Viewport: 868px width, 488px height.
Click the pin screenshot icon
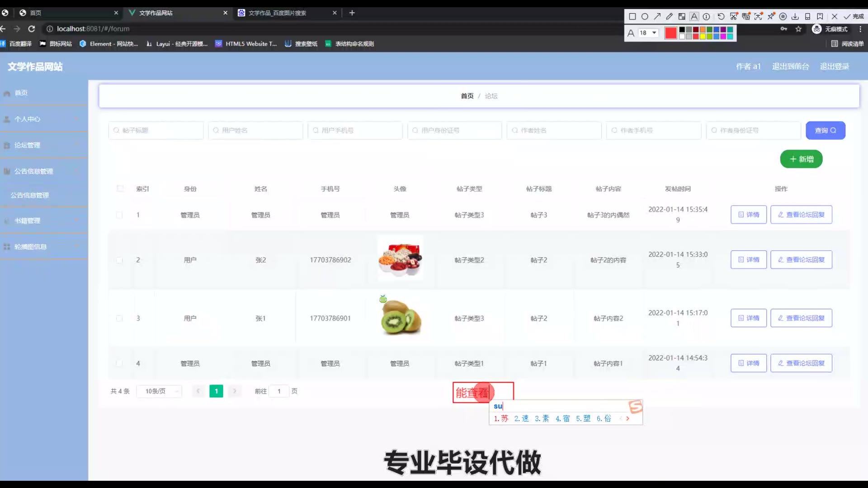coord(771,17)
